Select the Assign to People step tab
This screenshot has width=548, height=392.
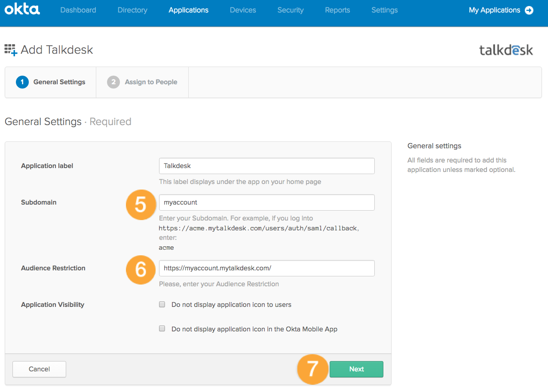142,82
